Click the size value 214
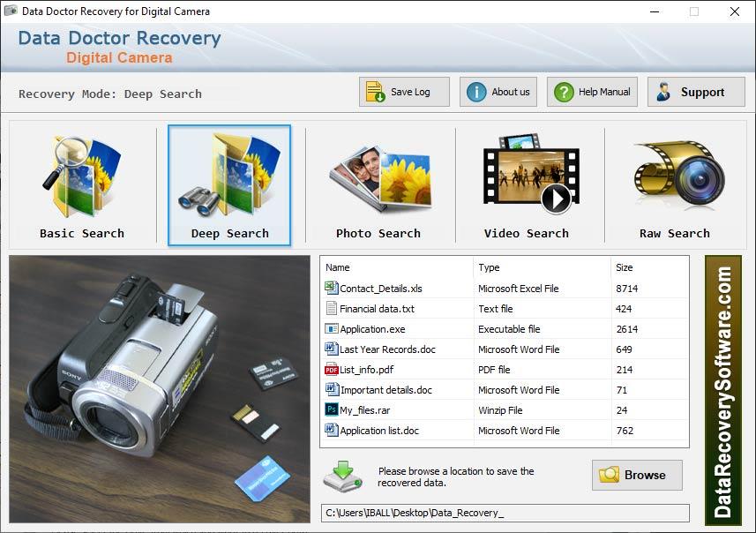756x533 pixels. coord(625,370)
